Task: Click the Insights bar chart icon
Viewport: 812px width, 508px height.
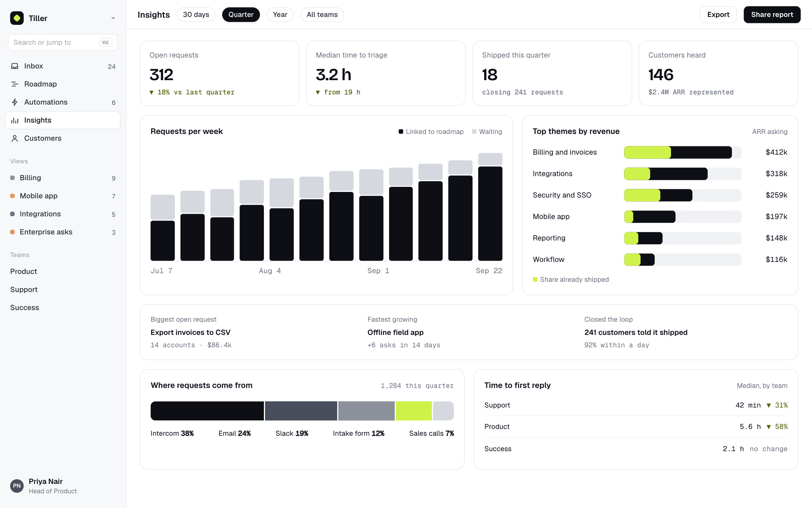Action: click(x=15, y=120)
